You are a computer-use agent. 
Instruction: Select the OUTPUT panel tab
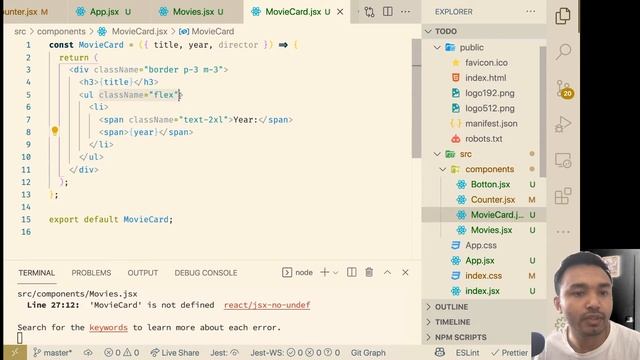142,273
